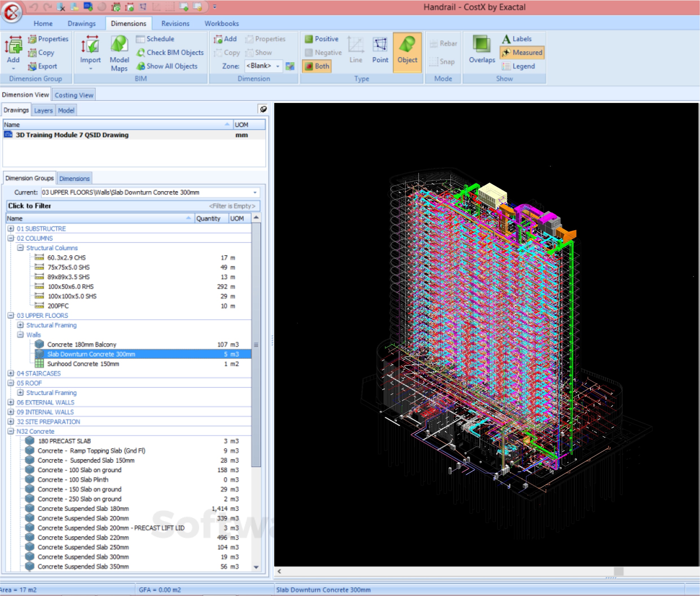Click the 60.3x2.9 CHS length icon
This screenshot has height=596, width=700.
click(x=39, y=257)
